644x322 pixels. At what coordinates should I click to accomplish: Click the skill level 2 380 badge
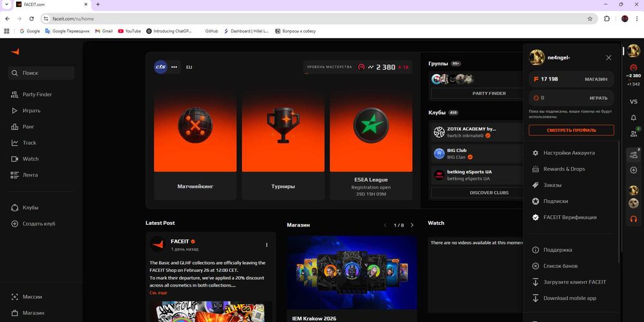(x=357, y=67)
